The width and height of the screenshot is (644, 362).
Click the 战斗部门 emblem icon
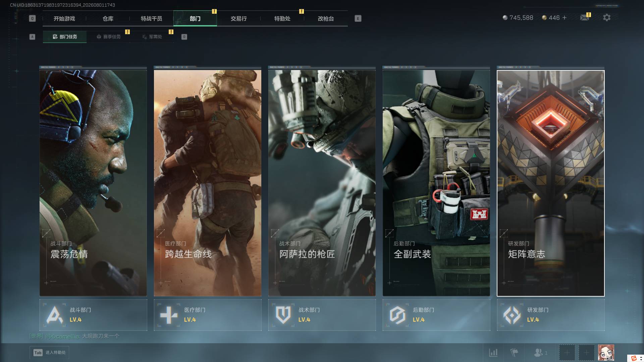point(54,315)
